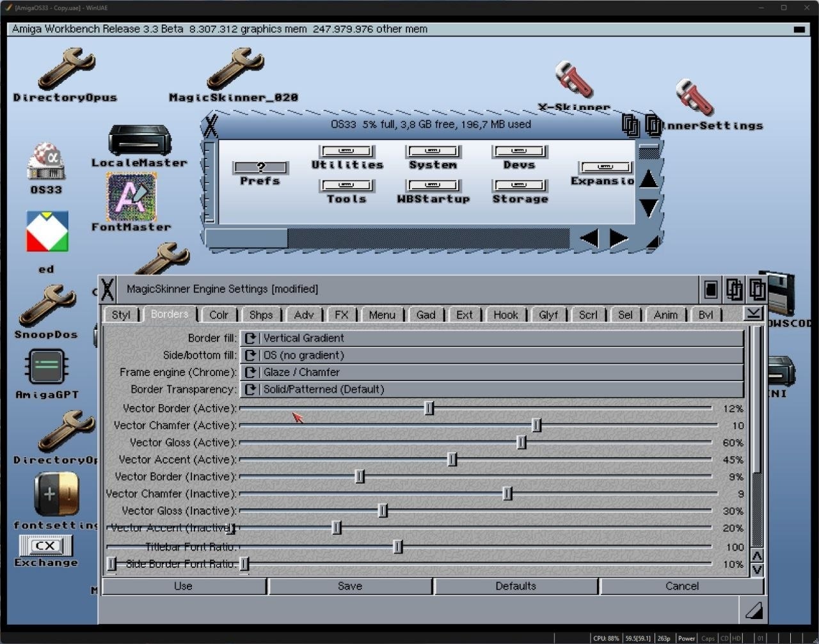The image size is (819, 644).
Task: Click the Defaults button
Action: tap(516, 586)
